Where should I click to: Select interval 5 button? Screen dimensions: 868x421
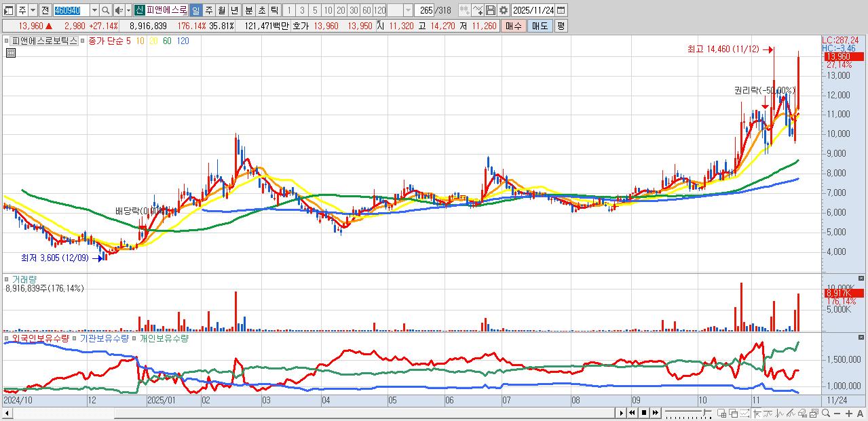pos(314,10)
